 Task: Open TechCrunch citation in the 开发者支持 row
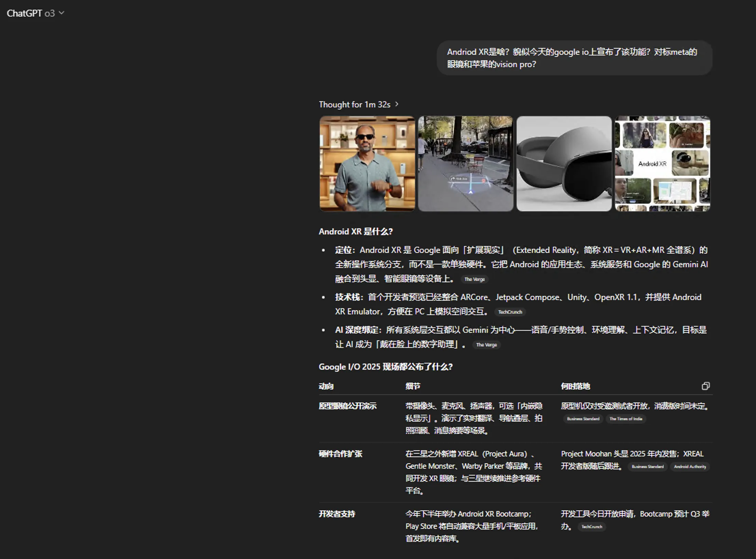592,527
